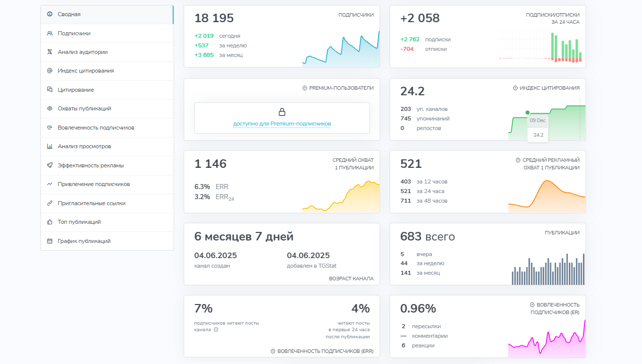
Task: Click the grey publications bar chart
Action: pyautogui.click(x=548, y=269)
